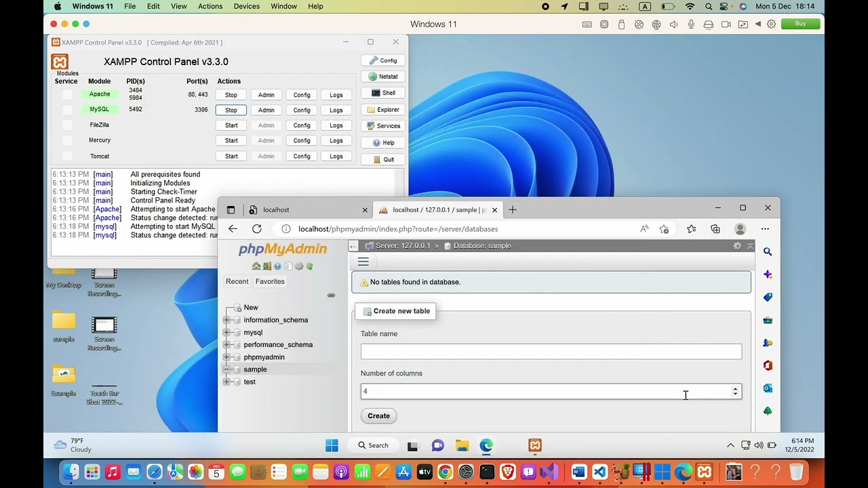Image resolution: width=868 pixels, height=488 pixels.
Task: Open the Services button in XAMPP
Action: [383, 126]
